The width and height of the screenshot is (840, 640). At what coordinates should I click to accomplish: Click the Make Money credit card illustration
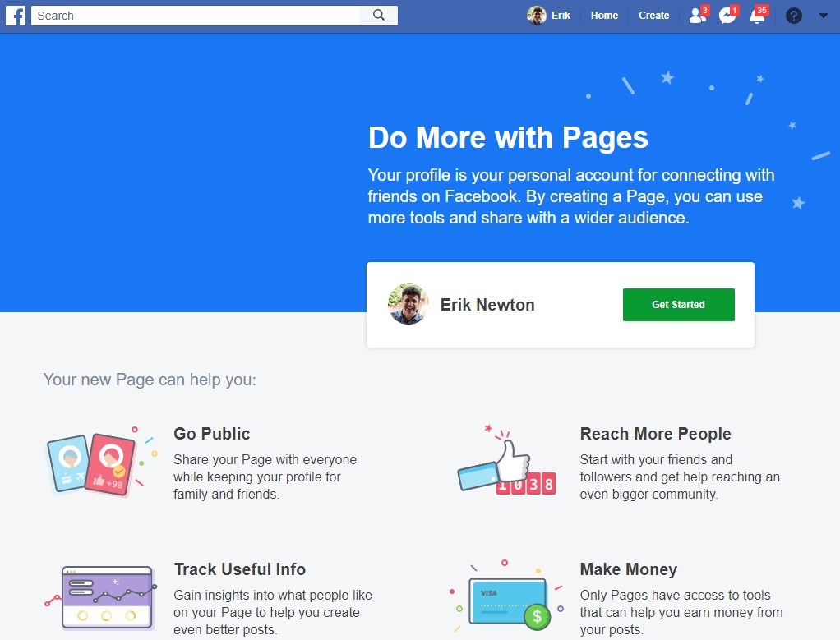[507, 596]
